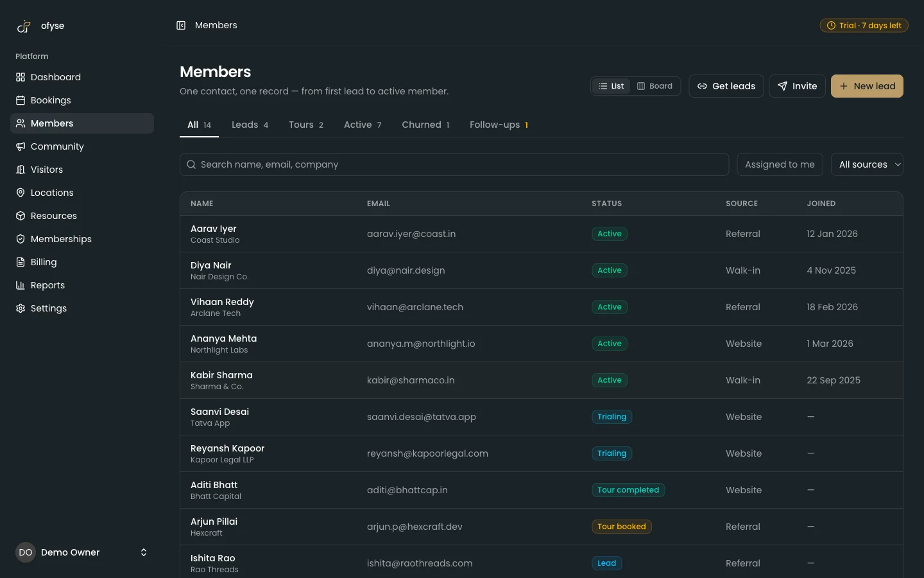The width and height of the screenshot is (924, 578).
Task: Click the ofyse logo icon
Action: pyautogui.click(x=24, y=26)
